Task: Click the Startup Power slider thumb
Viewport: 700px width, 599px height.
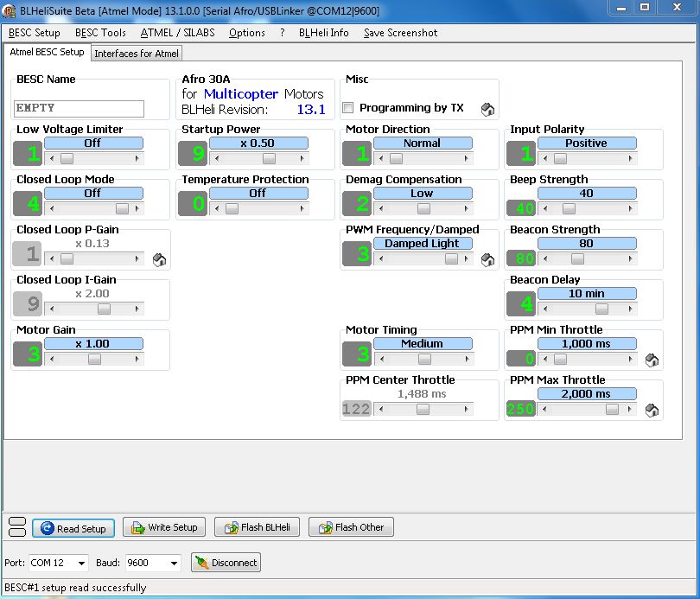Action: [x=269, y=158]
